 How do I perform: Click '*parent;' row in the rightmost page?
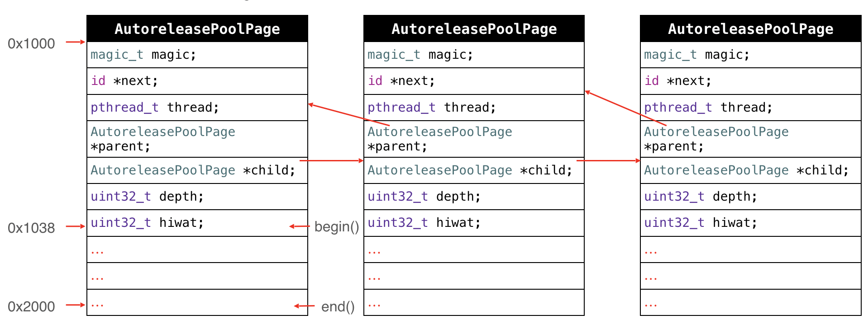751,139
